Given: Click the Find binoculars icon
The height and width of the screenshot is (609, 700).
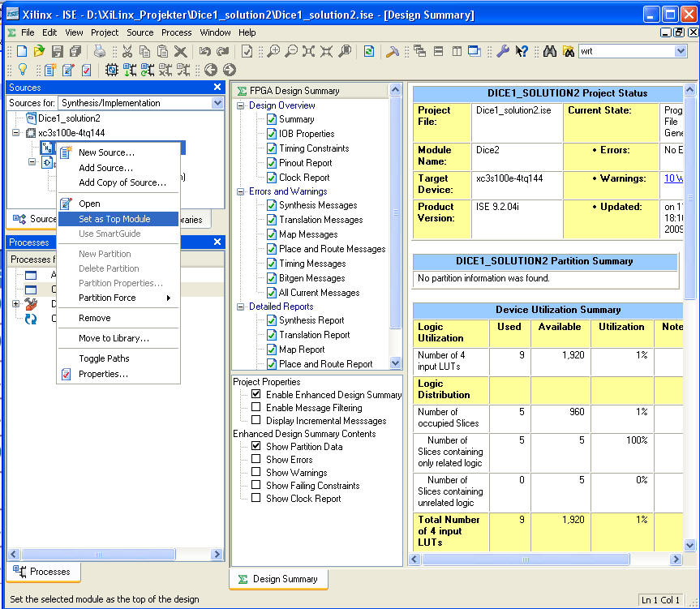Looking at the screenshot, I should (550, 51).
